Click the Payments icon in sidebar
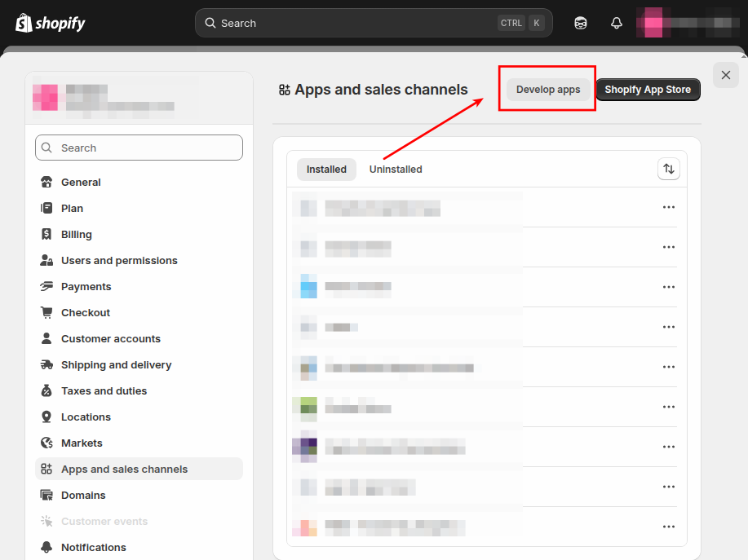Viewport: 748px width, 560px height. tap(46, 287)
